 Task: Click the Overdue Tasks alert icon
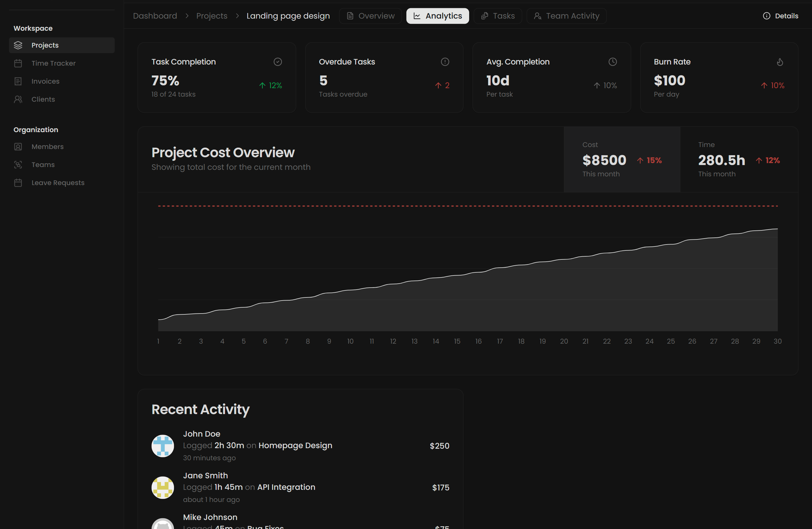445,62
